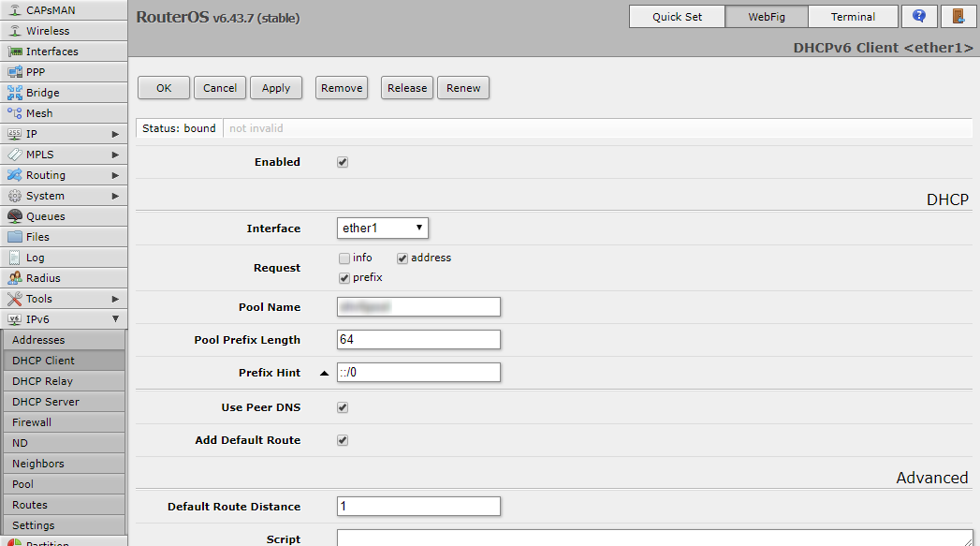Collapse the Prefix Hint arrow
This screenshot has height=546, width=980.
coord(324,373)
